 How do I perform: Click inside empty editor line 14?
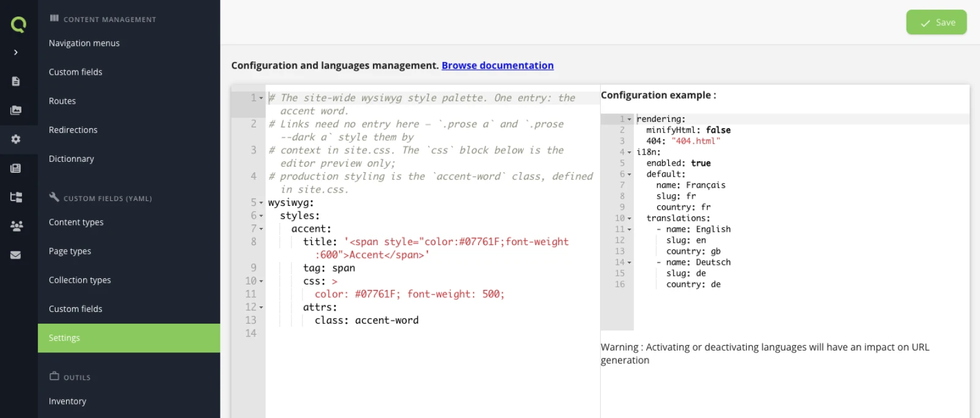coord(432,333)
